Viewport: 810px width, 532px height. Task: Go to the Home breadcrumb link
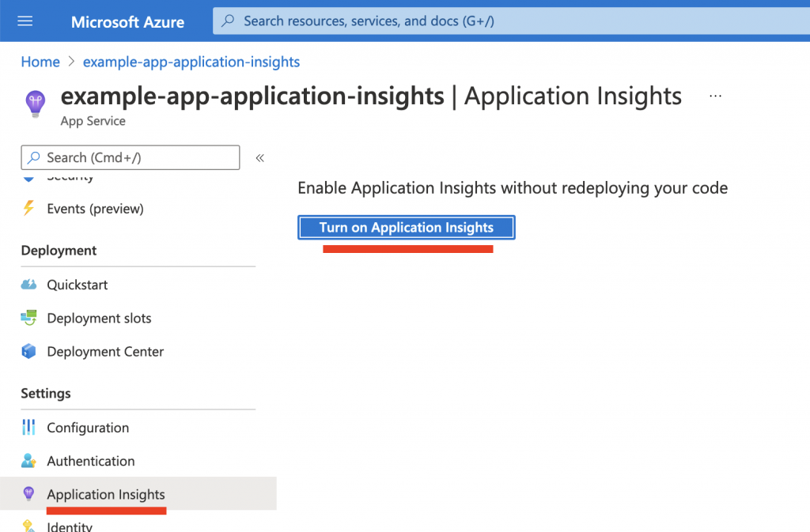coord(40,62)
